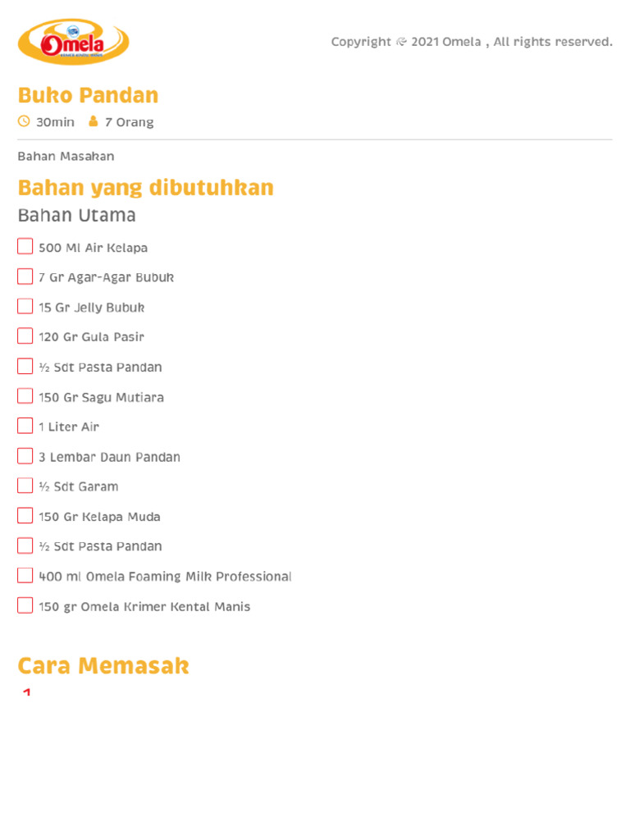Viewport: 630px width, 840px height.
Task: Check off 120 Gr Gula Pasir
Action: tap(25, 336)
